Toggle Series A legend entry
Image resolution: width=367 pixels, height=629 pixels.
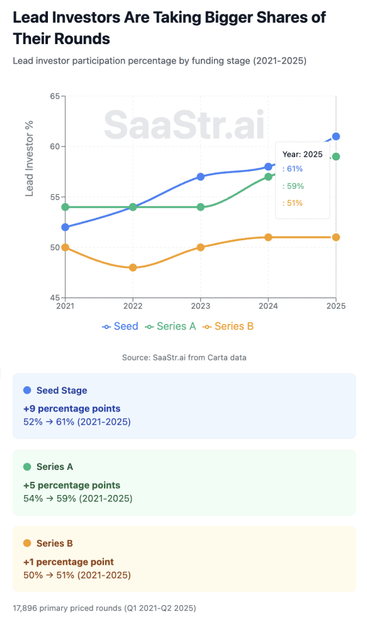tap(171, 326)
